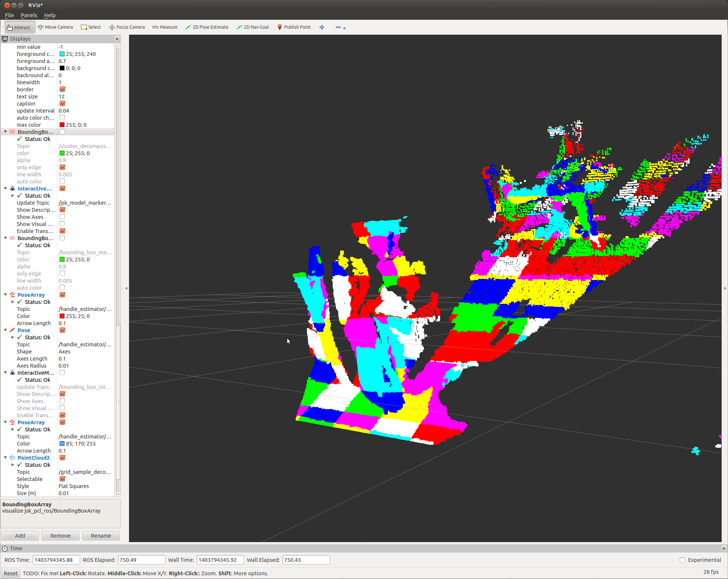
Task: Click the Remove display button
Action: click(x=60, y=536)
